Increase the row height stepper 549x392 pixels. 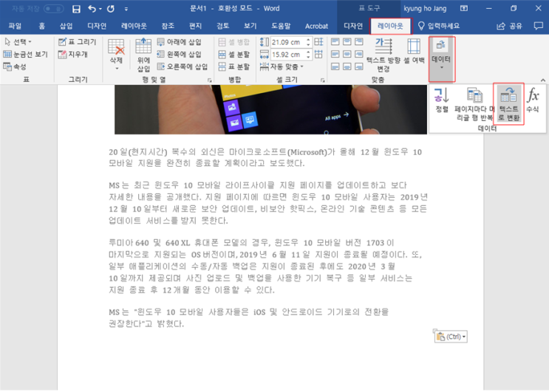308,40
